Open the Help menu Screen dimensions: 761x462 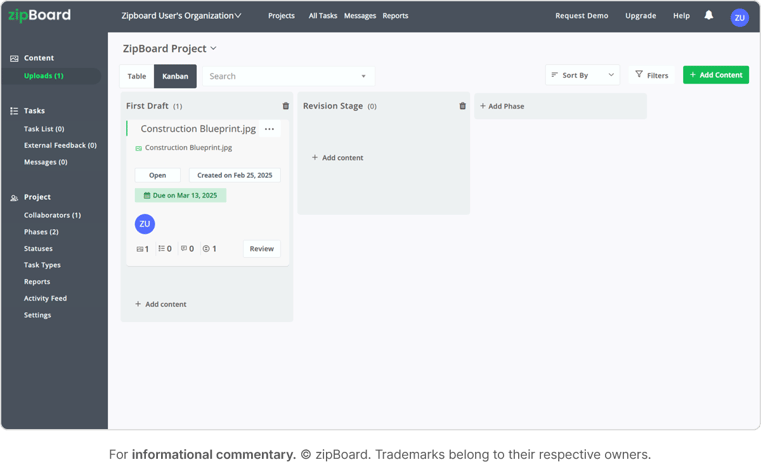[x=681, y=16]
